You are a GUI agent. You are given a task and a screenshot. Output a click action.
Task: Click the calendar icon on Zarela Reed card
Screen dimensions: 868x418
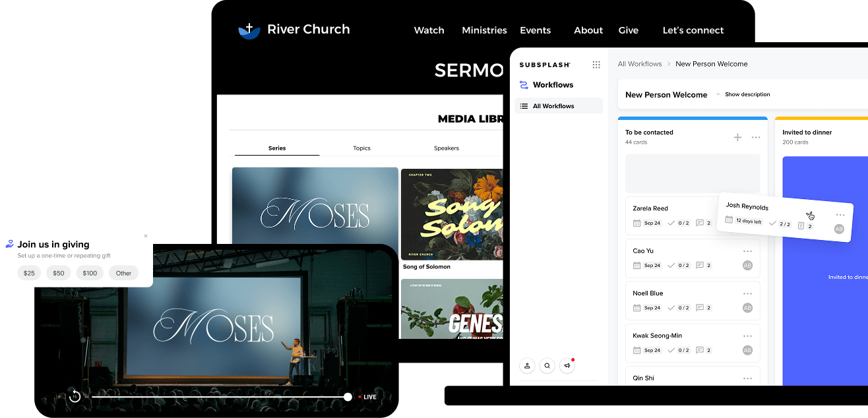[x=636, y=223]
